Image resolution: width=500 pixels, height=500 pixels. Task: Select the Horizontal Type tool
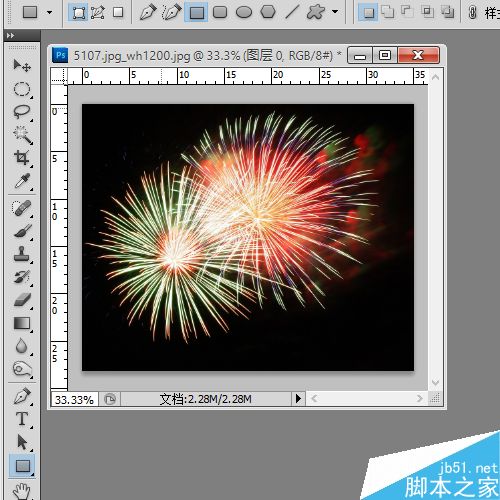[x=22, y=419]
